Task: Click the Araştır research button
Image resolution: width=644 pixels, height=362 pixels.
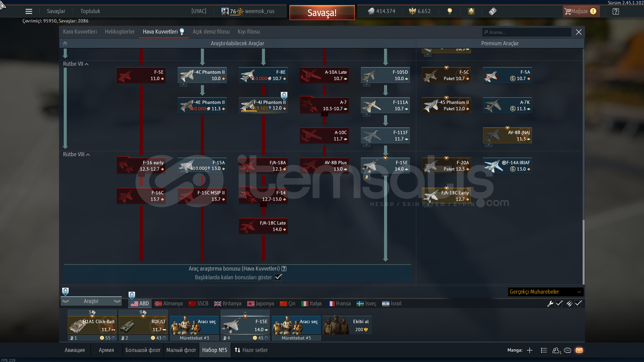Action: click(x=91, y=301)
